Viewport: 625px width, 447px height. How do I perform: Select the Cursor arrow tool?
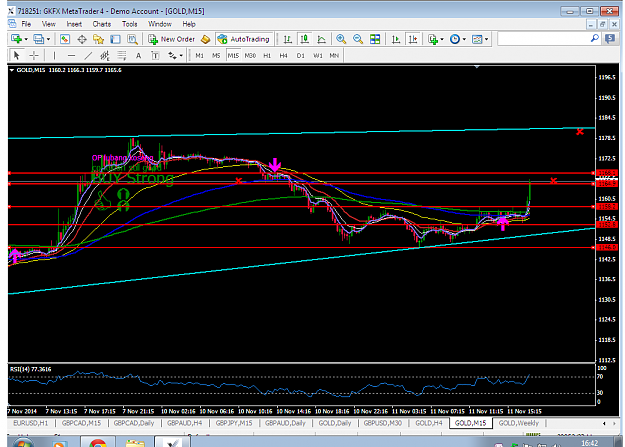click(x=16, y=55)
